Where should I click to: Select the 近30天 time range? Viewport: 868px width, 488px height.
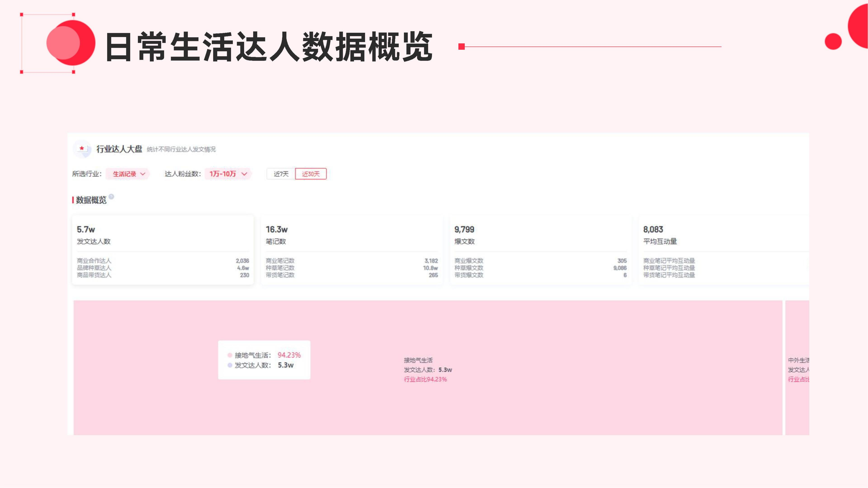click(x=311, y=174)
